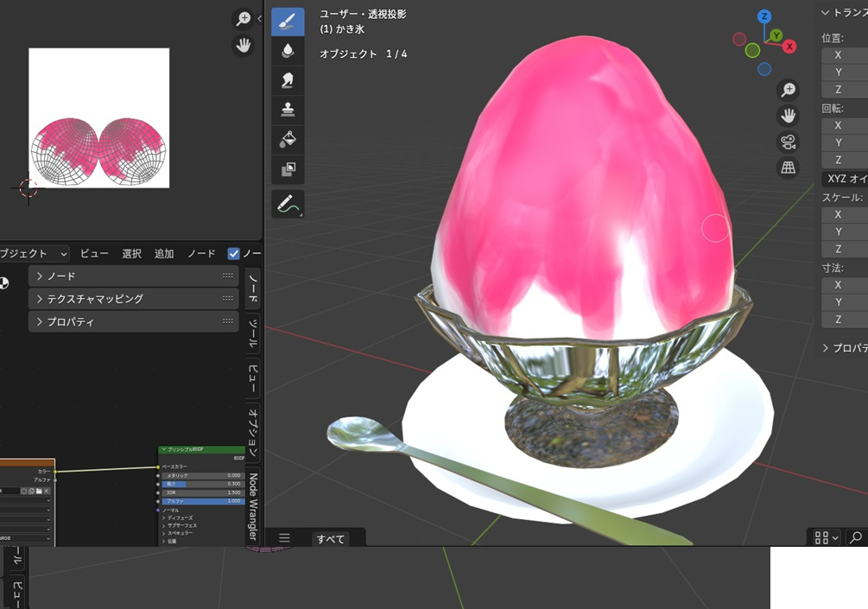Click the red X axis on the gizmo
Image resolution: width=868 pixels, height=609 pixels.
tap(790, 47)
